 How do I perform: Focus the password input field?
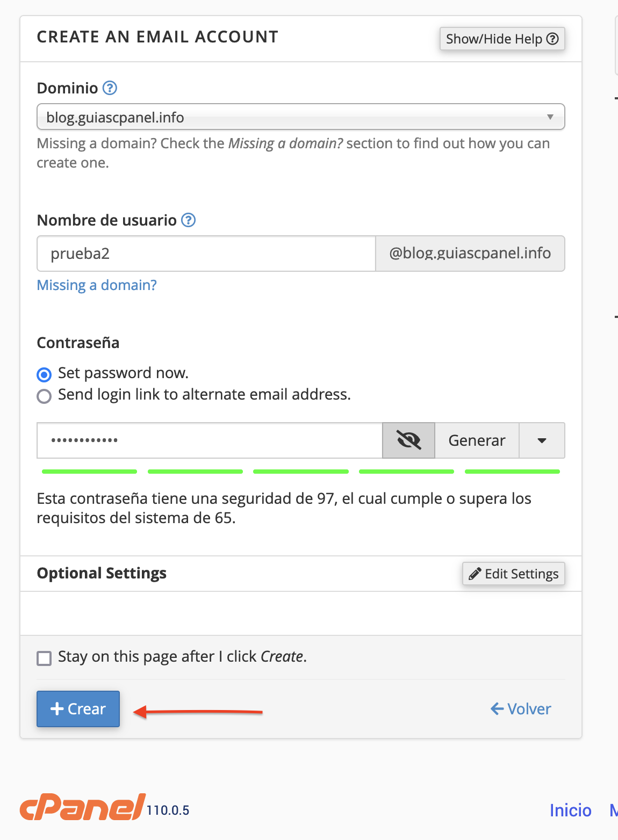coord(210,440)
